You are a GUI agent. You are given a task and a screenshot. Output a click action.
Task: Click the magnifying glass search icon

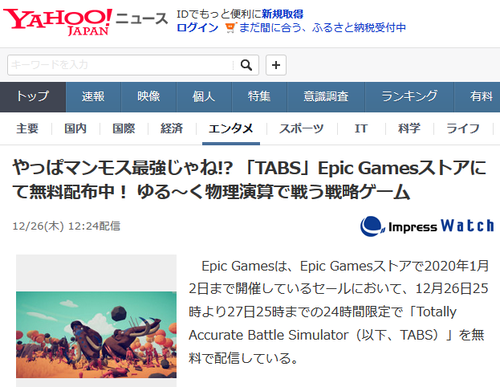pos(246,65)
